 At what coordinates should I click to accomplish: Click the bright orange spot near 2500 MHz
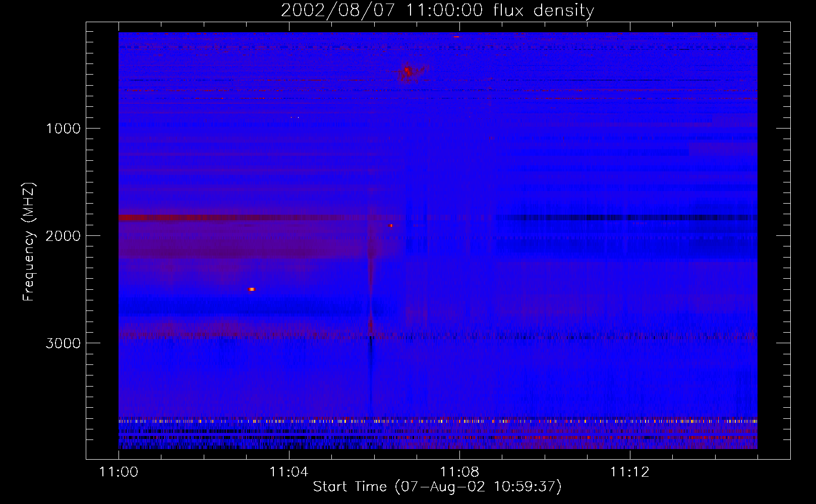click(252, 289)
